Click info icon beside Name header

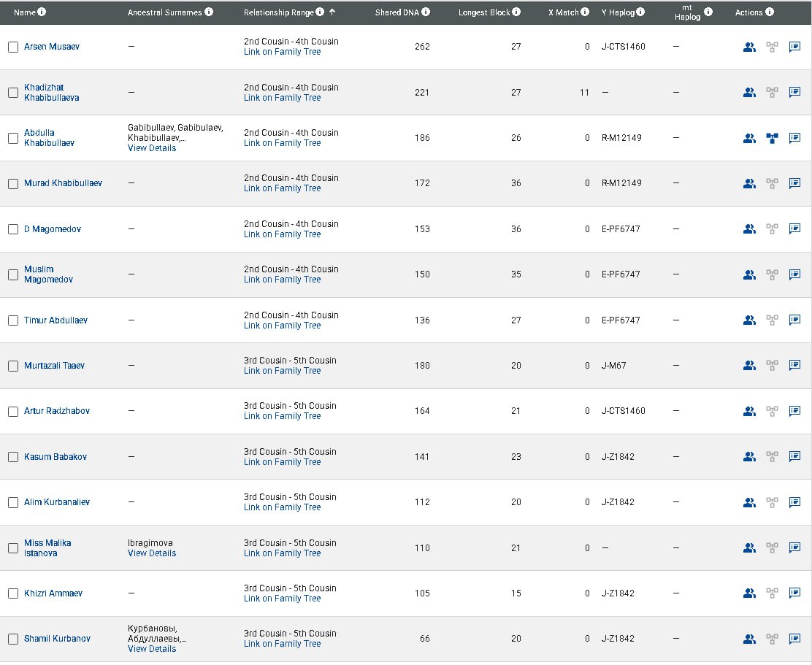pos(42,12)
